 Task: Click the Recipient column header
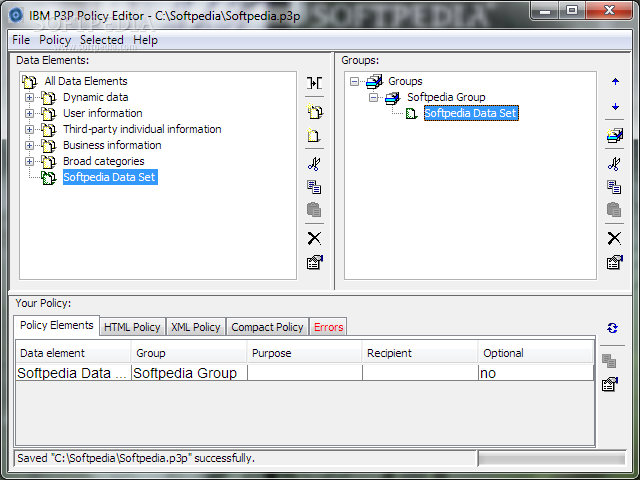coord(420,353)
